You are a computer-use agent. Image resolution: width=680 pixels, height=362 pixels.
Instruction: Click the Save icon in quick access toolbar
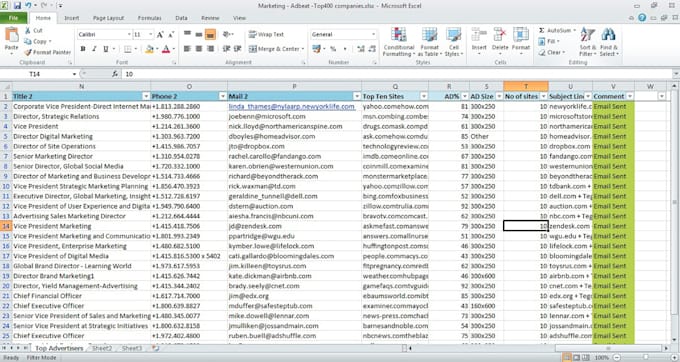17,6
